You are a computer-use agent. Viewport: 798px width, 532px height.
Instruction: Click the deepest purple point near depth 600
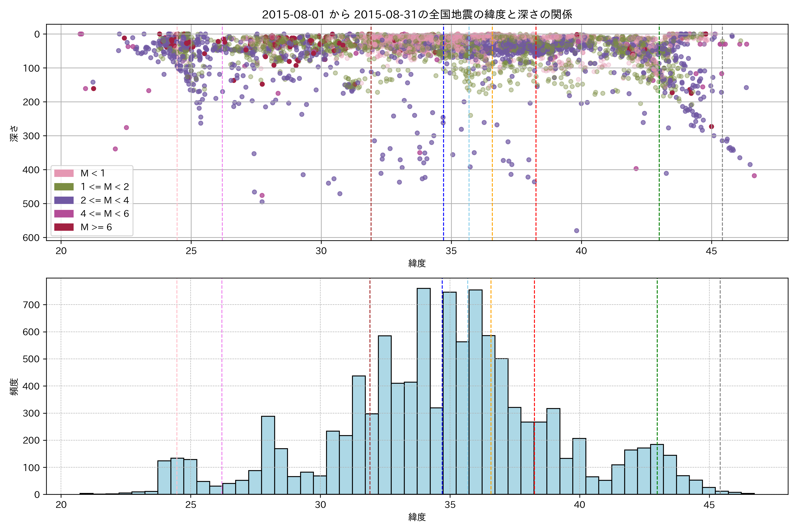click(x=577, y=231)
